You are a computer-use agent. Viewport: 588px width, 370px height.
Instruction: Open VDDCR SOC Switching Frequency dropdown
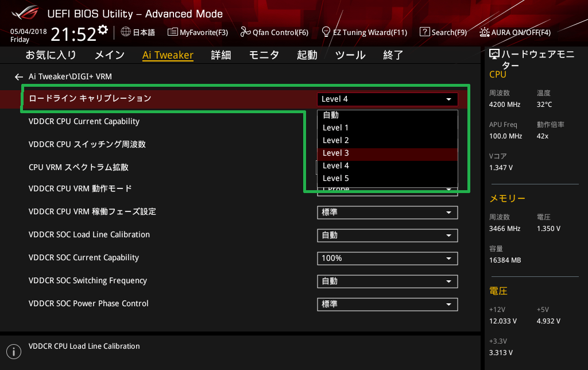click(x=388, y=282)
